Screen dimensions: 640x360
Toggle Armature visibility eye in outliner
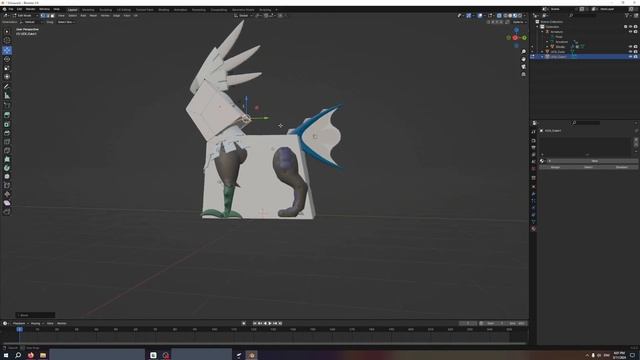tap(631, 31)
